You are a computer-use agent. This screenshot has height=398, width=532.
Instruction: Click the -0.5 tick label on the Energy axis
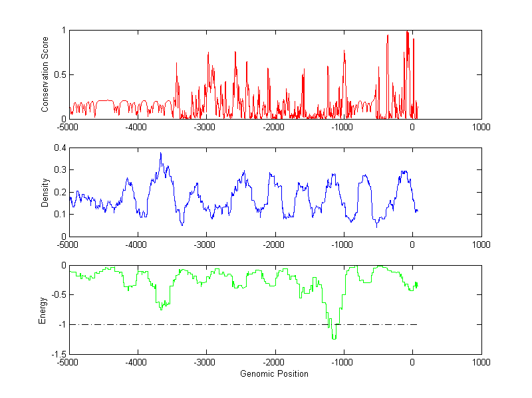click(x=58, y=295)
